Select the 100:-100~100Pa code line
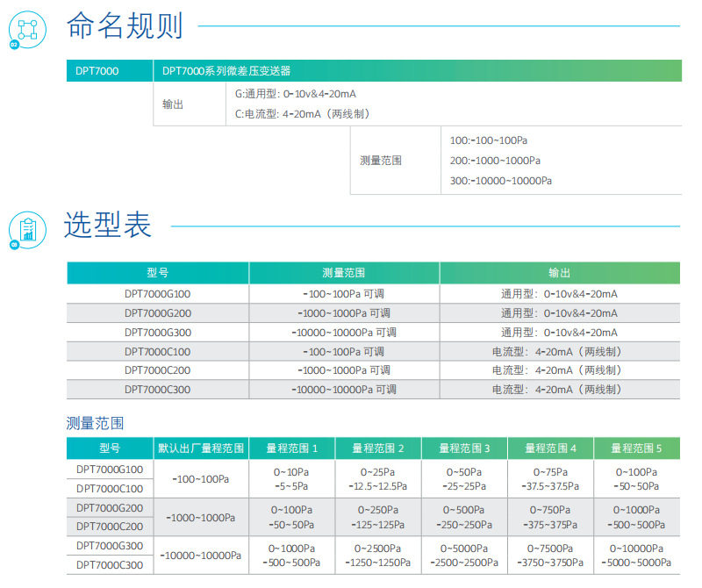The height and width of the screenshot is (588, 702). [x=489, y=140]
